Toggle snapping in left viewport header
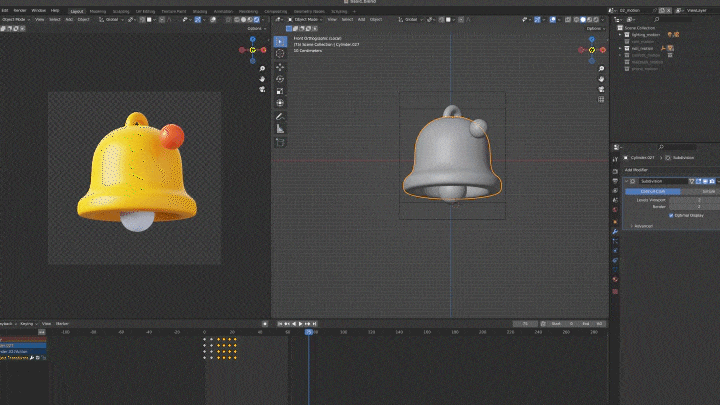 [x=142, y=20]
